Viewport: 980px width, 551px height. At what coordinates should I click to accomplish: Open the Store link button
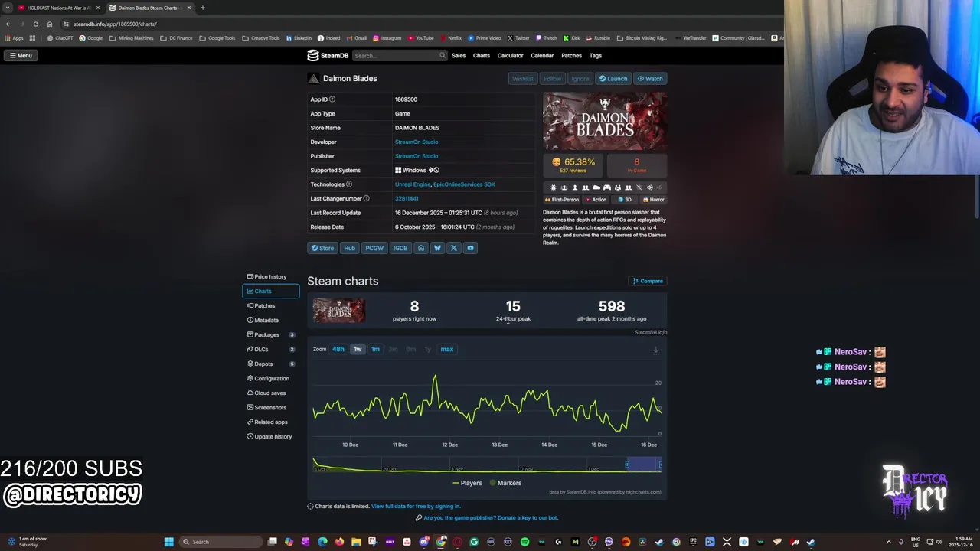click(322, 248)
